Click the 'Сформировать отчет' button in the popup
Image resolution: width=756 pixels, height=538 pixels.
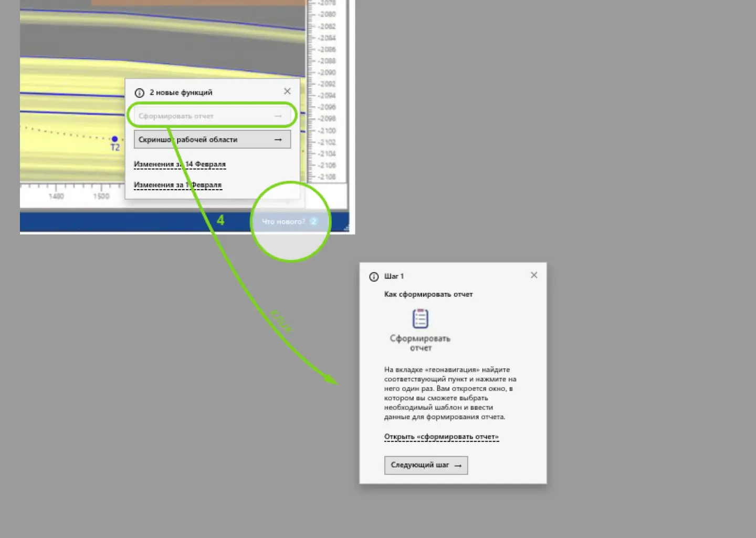(212, 116)
